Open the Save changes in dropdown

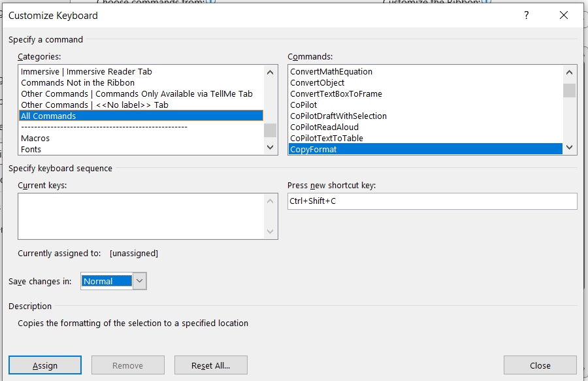tap(140, 281)
